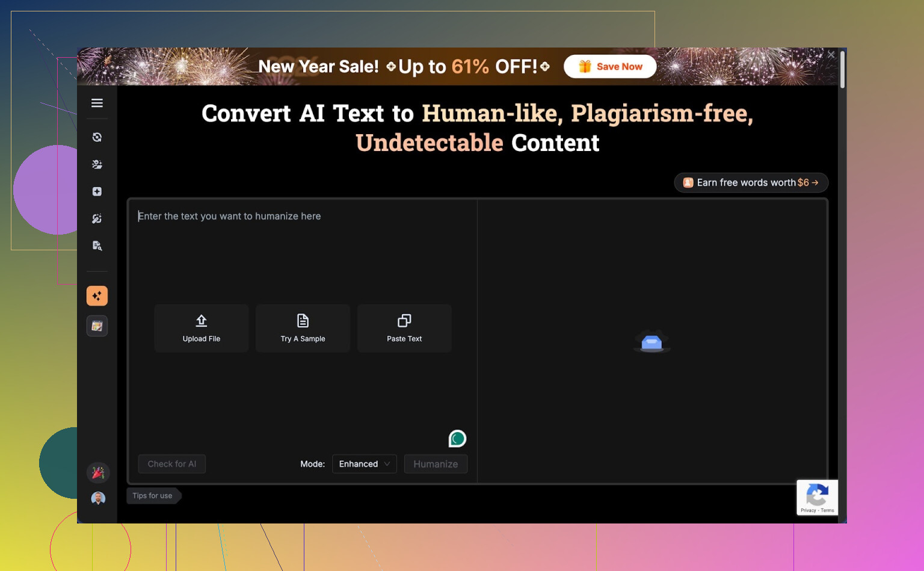Open the hamburger menu in the sidebar
This screenshot has height=571, width=924.
click(97, 103)
